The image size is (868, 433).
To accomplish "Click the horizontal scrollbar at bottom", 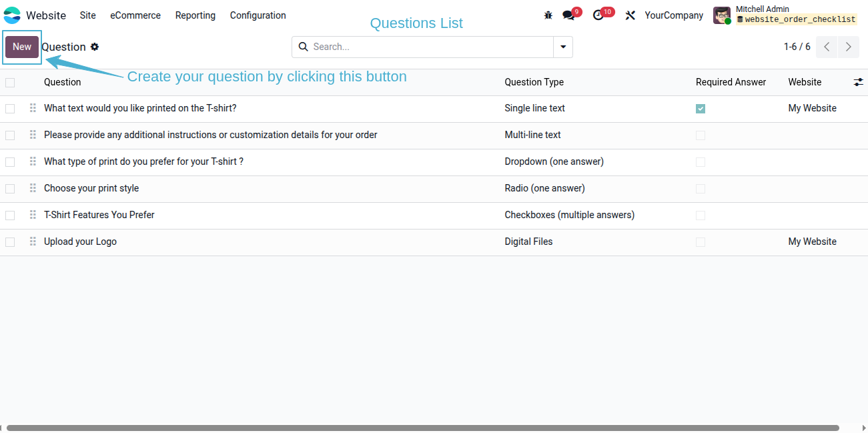I will 422,428.
